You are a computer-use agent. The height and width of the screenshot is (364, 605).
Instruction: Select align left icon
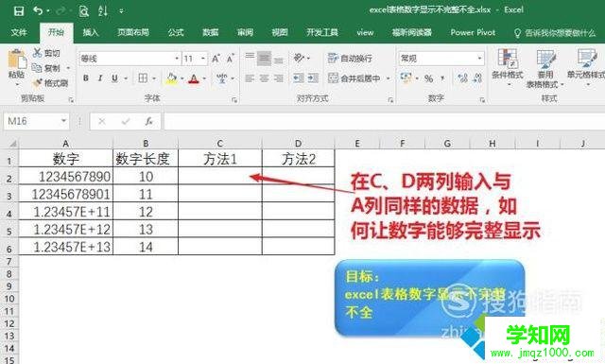[x=250, y=78]
